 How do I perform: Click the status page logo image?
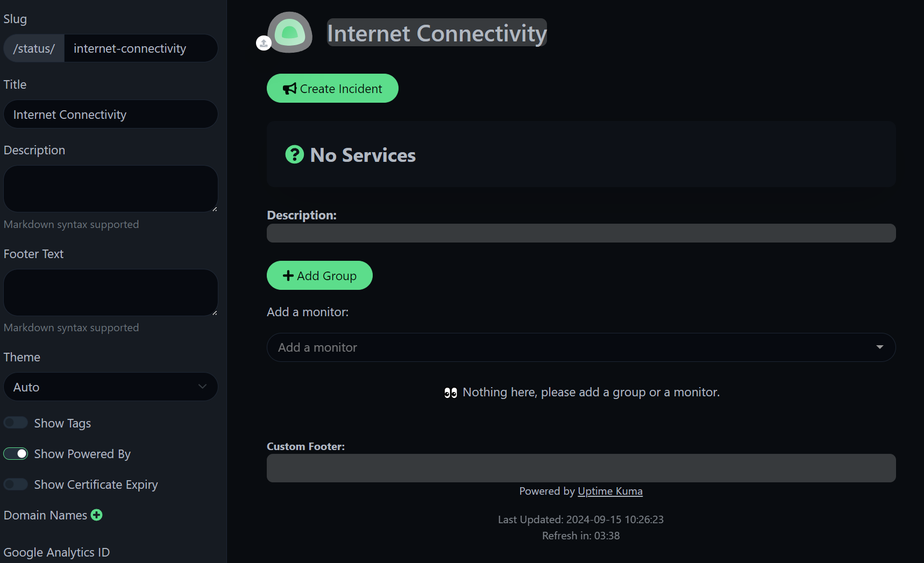[x=290, y=32]
